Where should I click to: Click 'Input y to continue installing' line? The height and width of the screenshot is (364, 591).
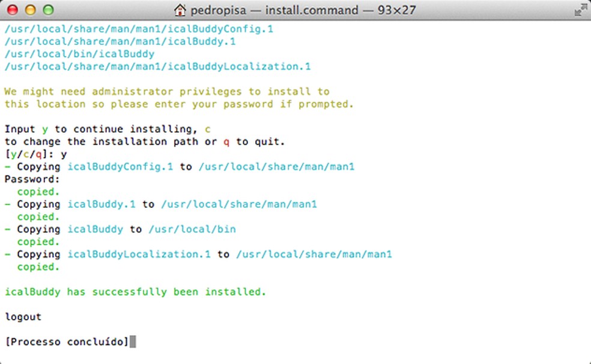tap(108, 129)
